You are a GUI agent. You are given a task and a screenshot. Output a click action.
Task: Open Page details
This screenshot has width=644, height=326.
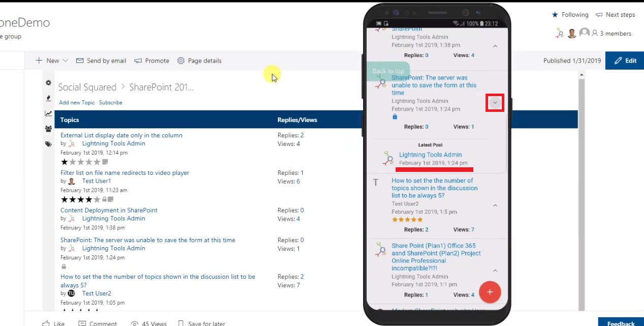[x=199, y=61]
